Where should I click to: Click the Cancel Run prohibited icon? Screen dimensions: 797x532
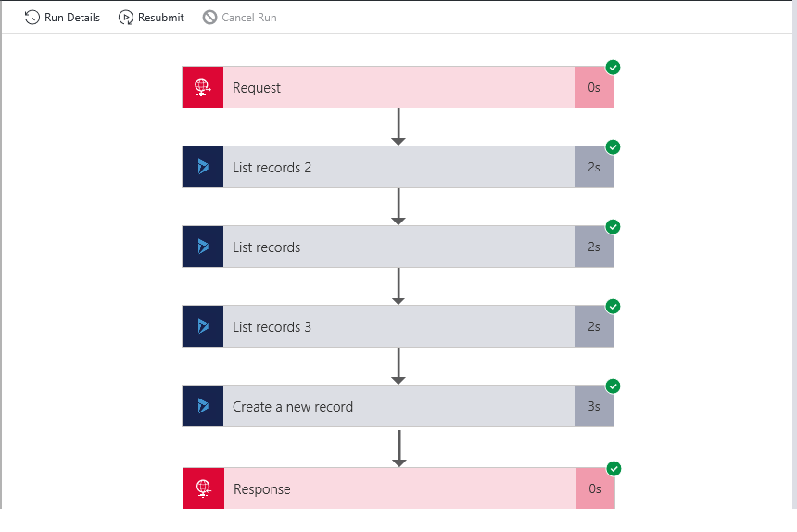pos(209,18)
